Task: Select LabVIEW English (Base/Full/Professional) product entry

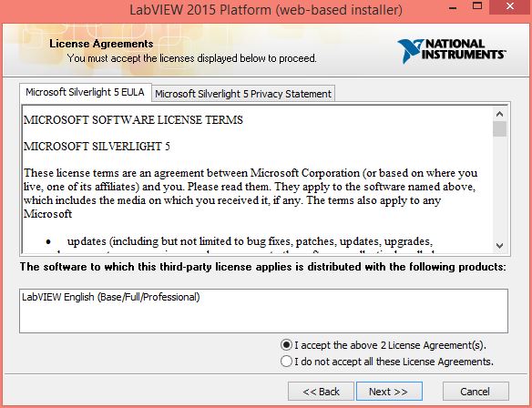Action: click(111, 297)
